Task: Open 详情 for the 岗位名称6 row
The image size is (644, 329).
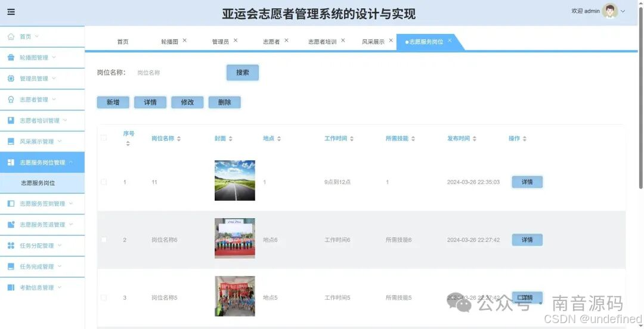Action: click(527, 240)
